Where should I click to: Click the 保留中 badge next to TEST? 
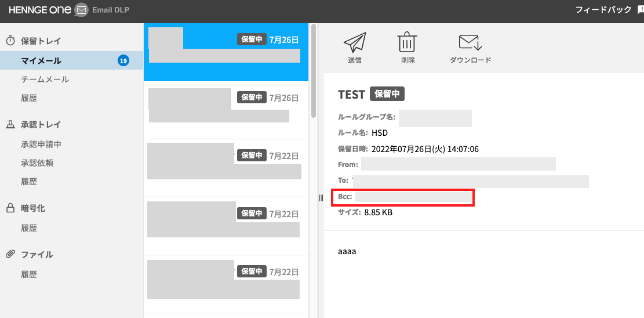click(x=387, y=94)
